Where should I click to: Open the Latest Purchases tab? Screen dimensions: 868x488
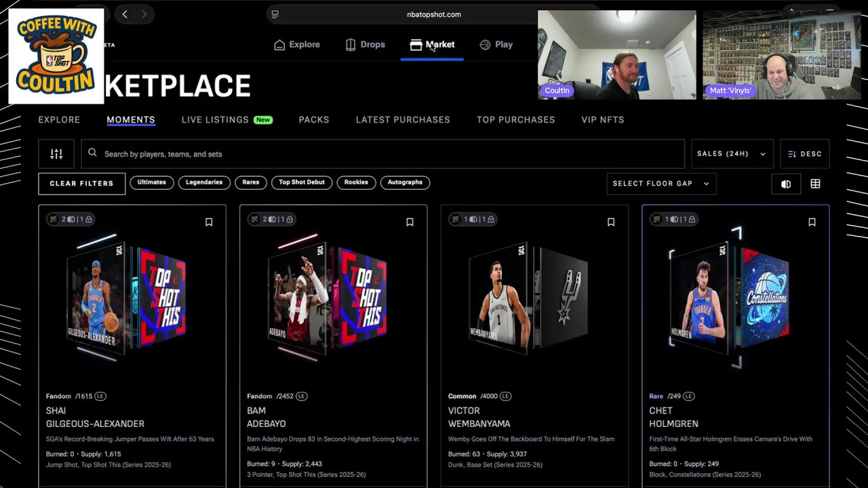click(x=403, y=120)
